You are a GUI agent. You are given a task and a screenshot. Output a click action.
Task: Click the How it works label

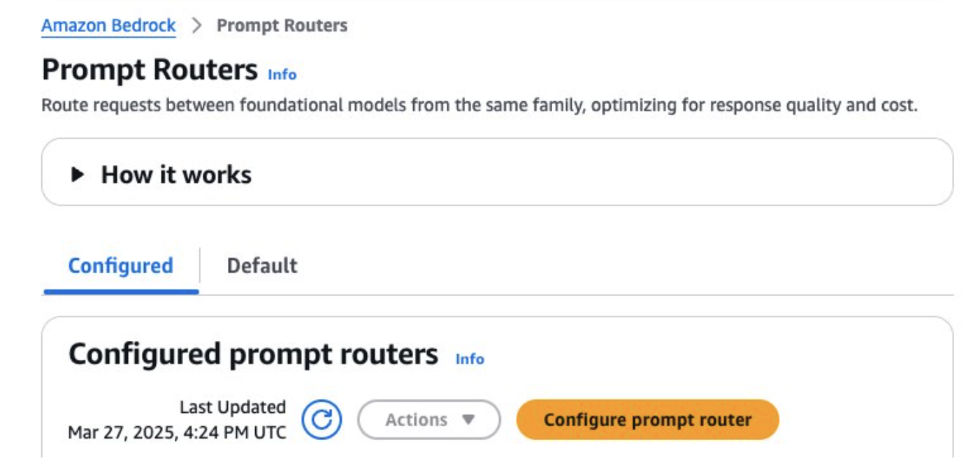(176, 175)
